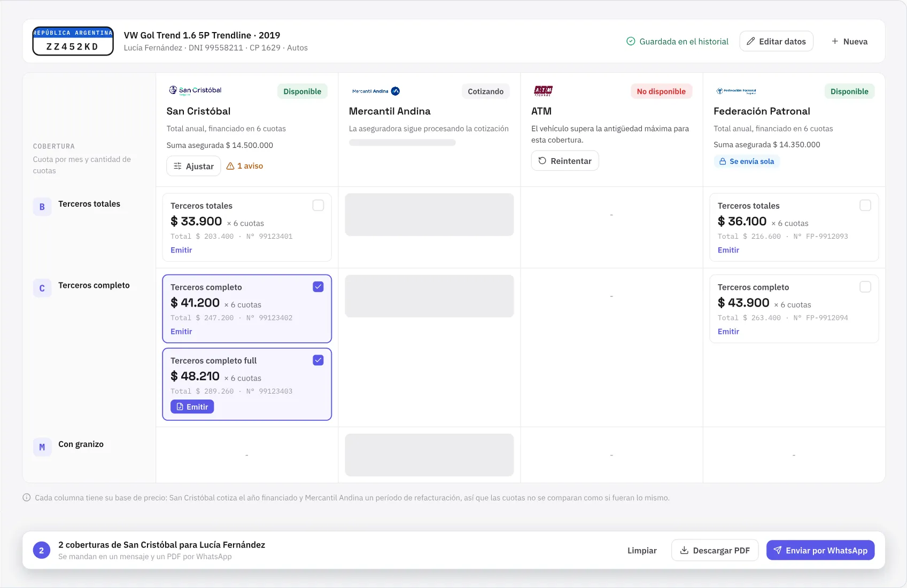Click Emitir link under San Cristóbal $33.900

pyautogui.click(x=181, y=250)
